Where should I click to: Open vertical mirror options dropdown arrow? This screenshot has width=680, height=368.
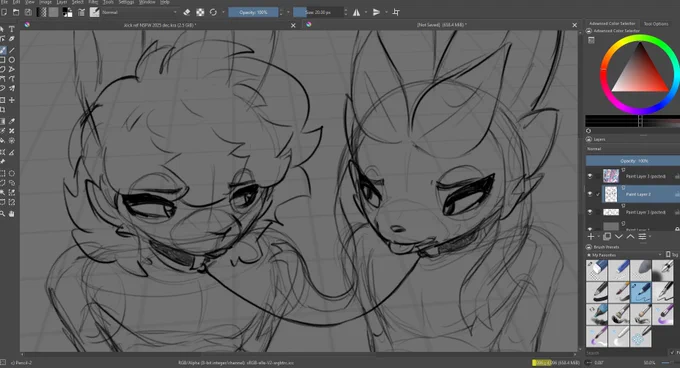[386, 12]
